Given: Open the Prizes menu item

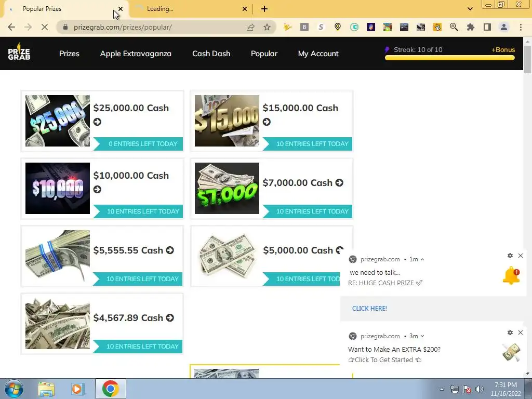Looking at the screenshot, I should 69,54.
